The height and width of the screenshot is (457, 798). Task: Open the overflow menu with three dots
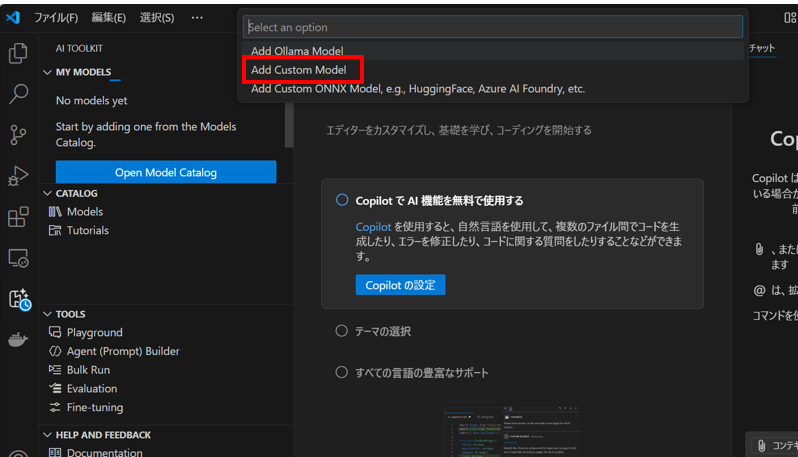click(x=197, y=18)
